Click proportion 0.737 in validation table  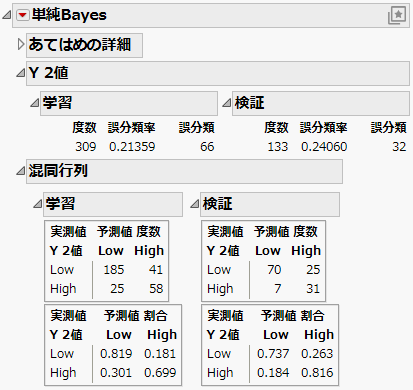coord(273,354)
